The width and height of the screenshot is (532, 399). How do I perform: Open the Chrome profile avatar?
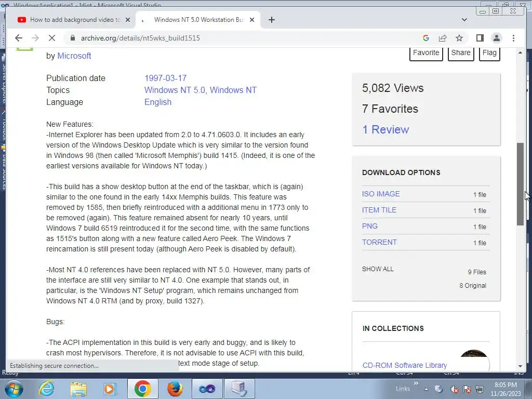(x=496, y=38)
